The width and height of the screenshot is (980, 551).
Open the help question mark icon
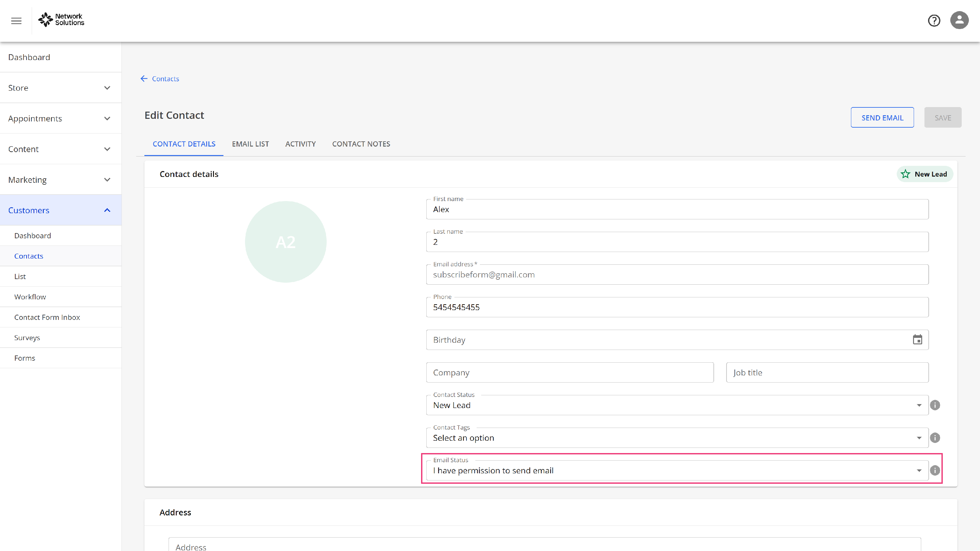pos(934,21)
